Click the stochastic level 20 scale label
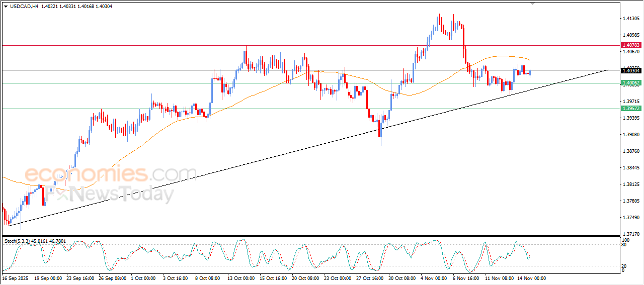The image size is (644, 285). [624, 265]
